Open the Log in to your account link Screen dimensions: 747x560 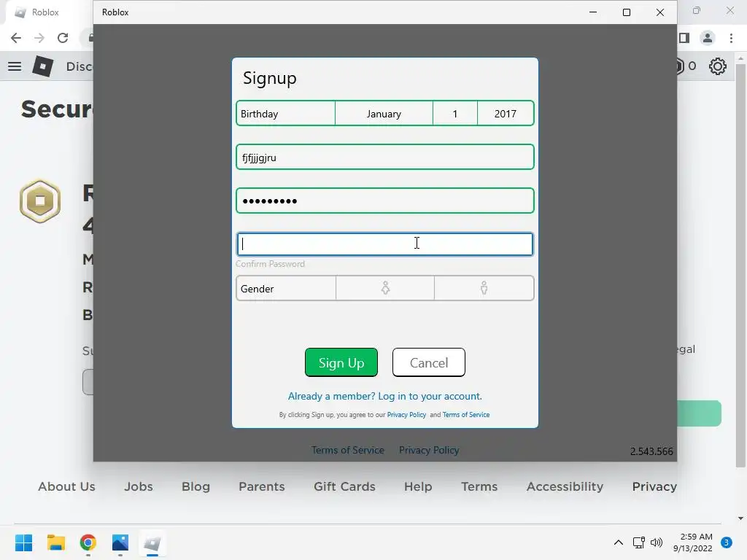tap(385, 396)
